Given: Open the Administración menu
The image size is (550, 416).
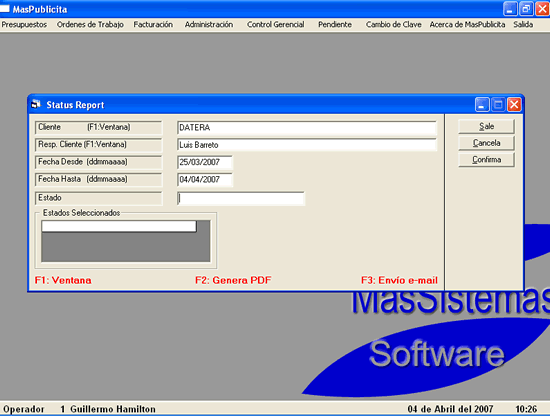Looking at the screenshot, I should pos(209,25).
